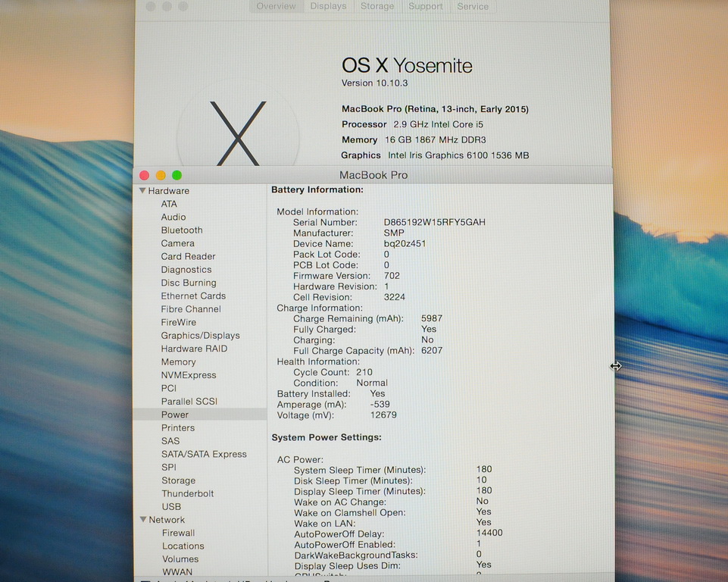Click the System Power Settings heading
Screen dimensions: 728x582
pos(327,437)
